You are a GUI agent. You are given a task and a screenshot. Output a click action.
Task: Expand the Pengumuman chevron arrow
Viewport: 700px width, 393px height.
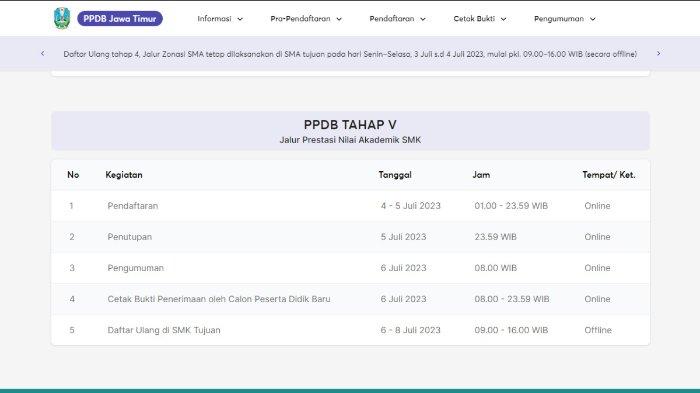[x=593, y=19]
